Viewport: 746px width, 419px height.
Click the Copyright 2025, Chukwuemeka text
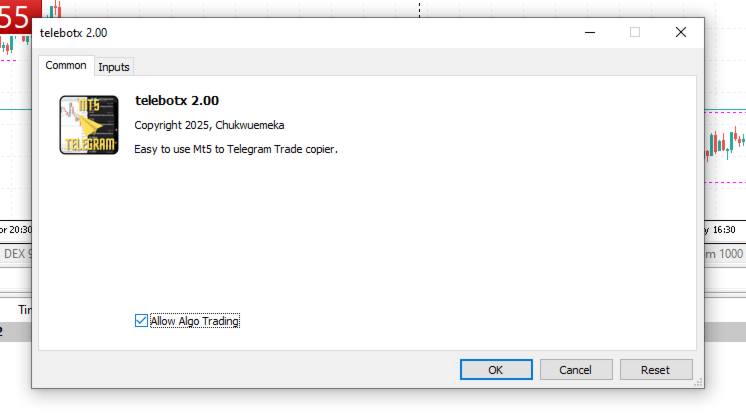pyautogui.click(x=209, y=125)
